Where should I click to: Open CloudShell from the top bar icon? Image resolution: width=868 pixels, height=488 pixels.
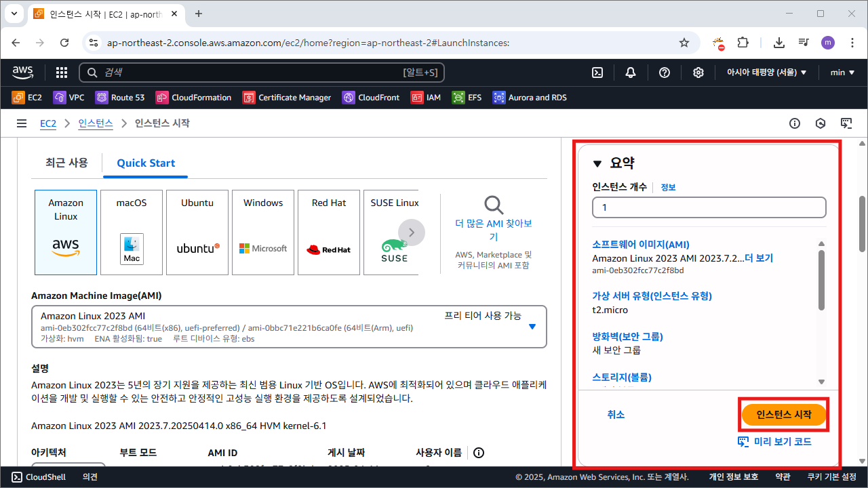(597, 73)
